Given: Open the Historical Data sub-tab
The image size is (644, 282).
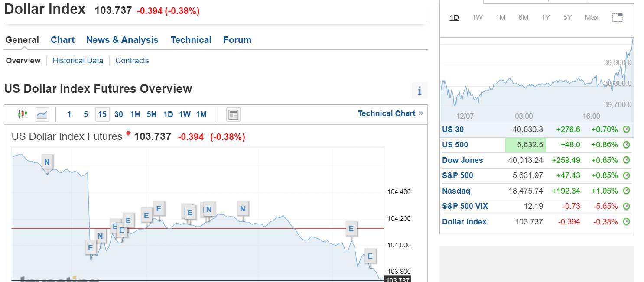Looking at the screenshot, I should [78, 61].
